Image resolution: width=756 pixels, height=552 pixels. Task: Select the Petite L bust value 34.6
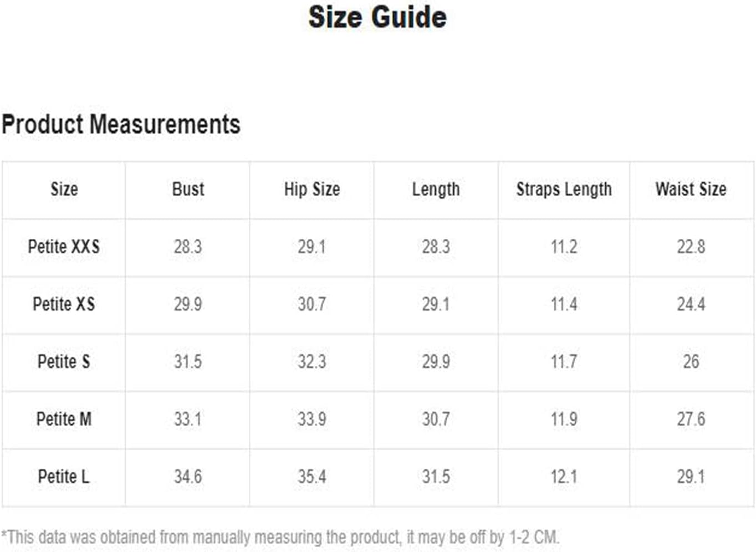pos(188,477)
